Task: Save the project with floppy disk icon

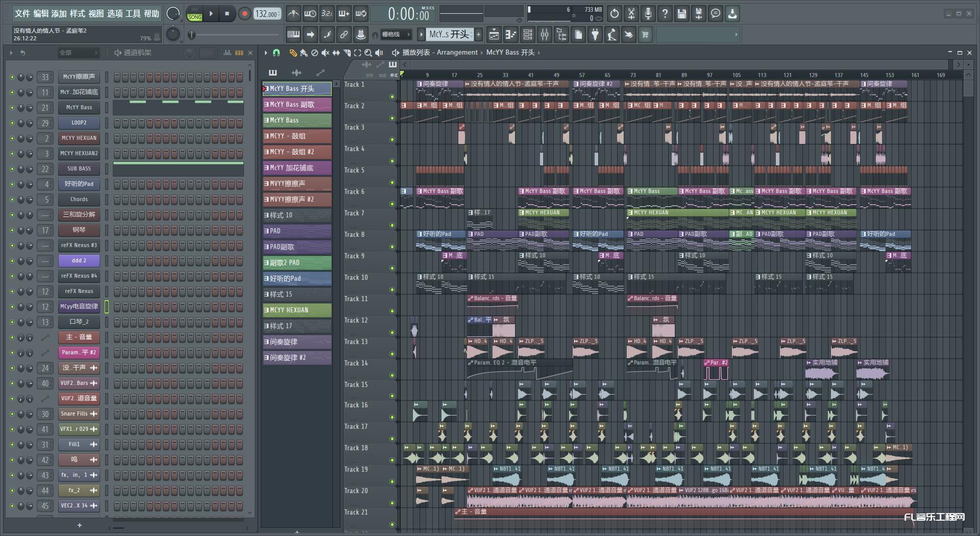Action: (682, 14)
